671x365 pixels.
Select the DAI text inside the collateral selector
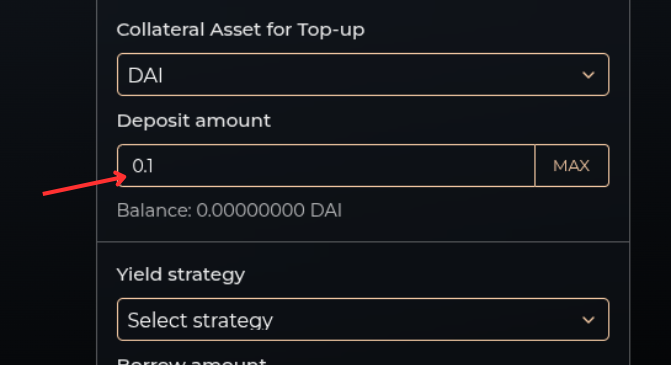tap(145, 76)
